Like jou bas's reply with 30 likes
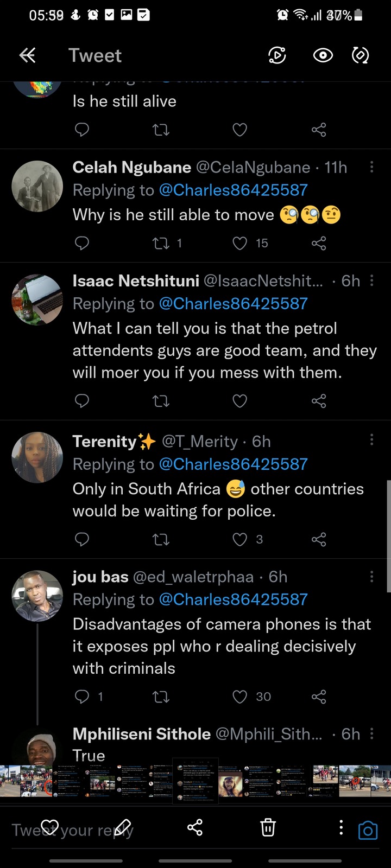The width and height of the screenshot is (391, 868). tap(239, 697)
